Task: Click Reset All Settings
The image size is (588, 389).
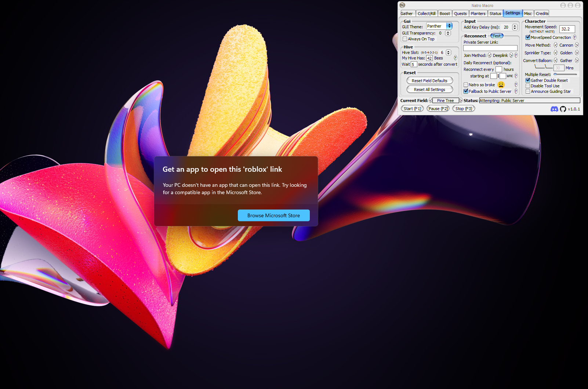Action: pos(429,90)
